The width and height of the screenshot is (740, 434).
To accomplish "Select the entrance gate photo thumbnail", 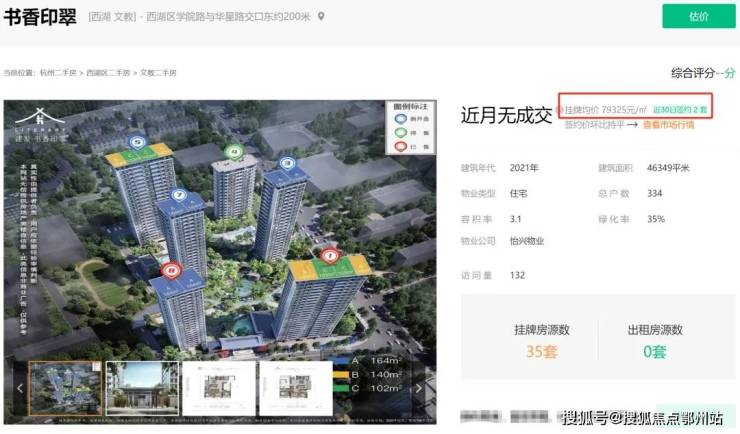I will [142, 388].
